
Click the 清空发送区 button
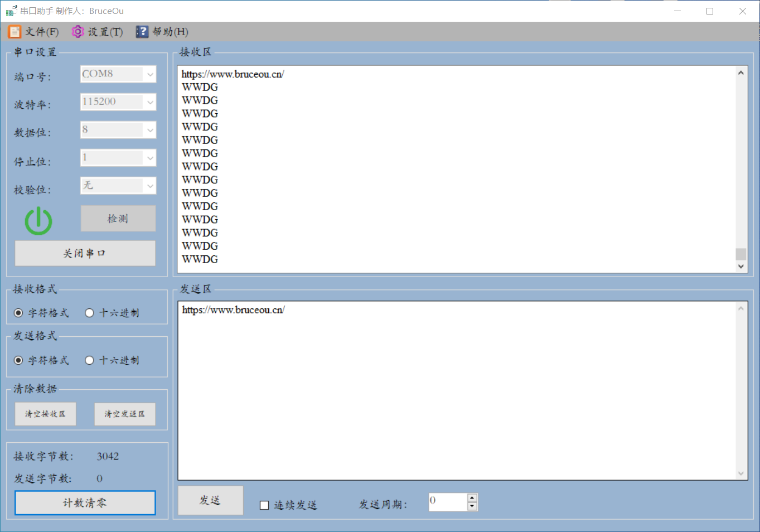click(125, 414)
